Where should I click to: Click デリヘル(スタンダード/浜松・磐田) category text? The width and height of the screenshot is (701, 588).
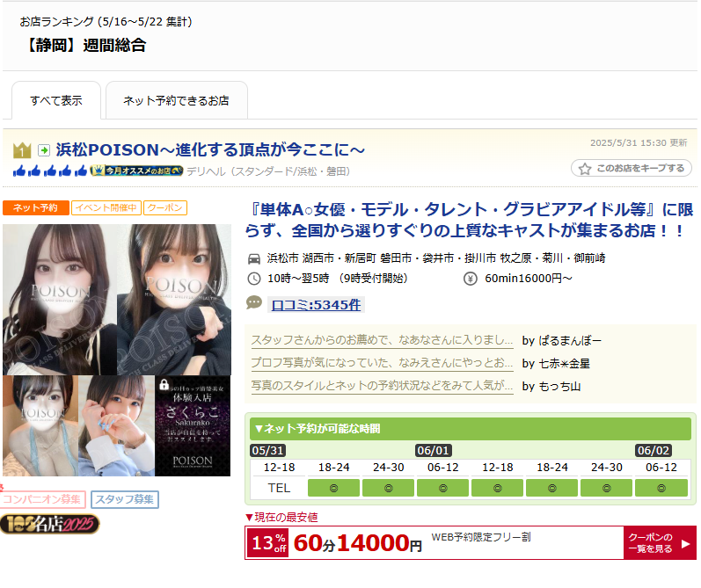click(x=268, y=171)
